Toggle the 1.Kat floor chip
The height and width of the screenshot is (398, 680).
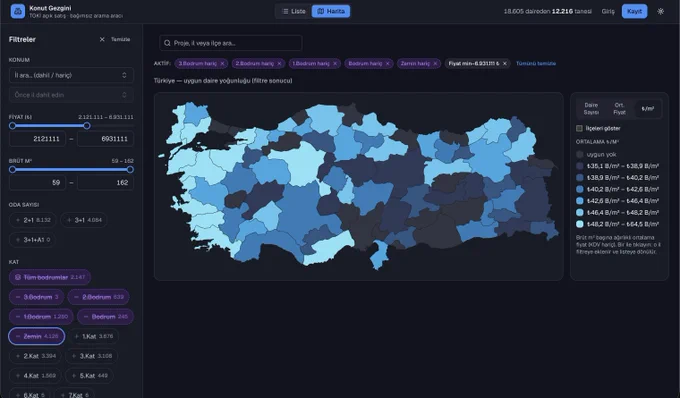94,336
